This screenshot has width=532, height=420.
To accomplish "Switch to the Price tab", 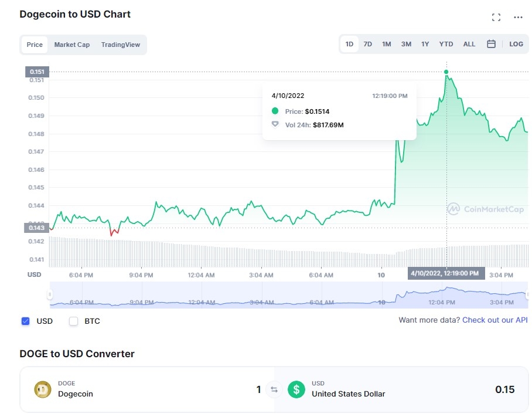I will coord(35,45).
